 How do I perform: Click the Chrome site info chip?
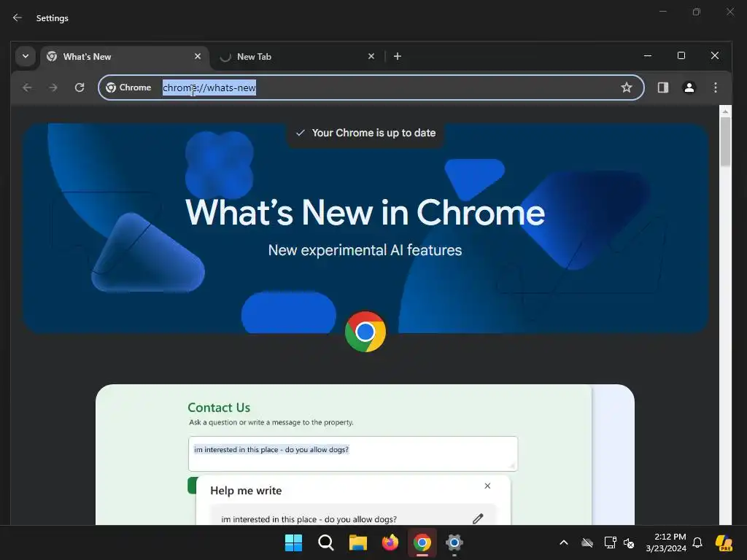(128, 87)
